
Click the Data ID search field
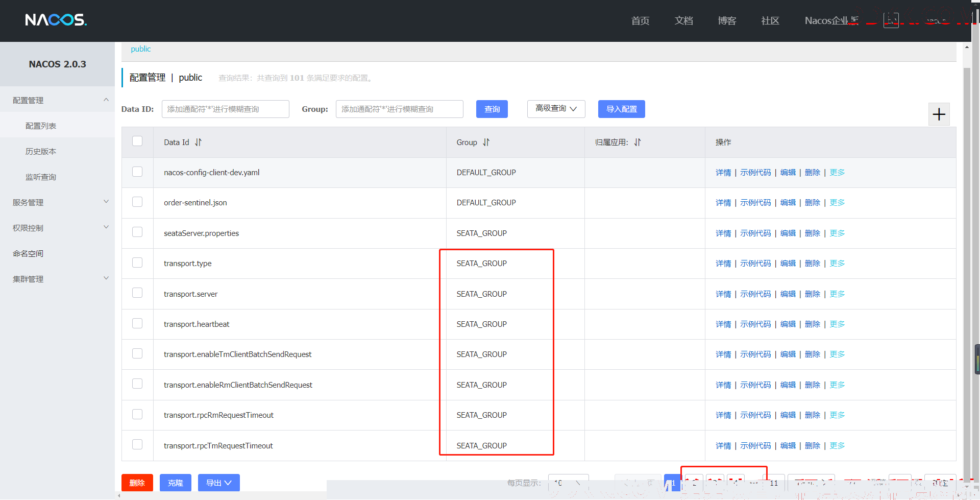225,109
